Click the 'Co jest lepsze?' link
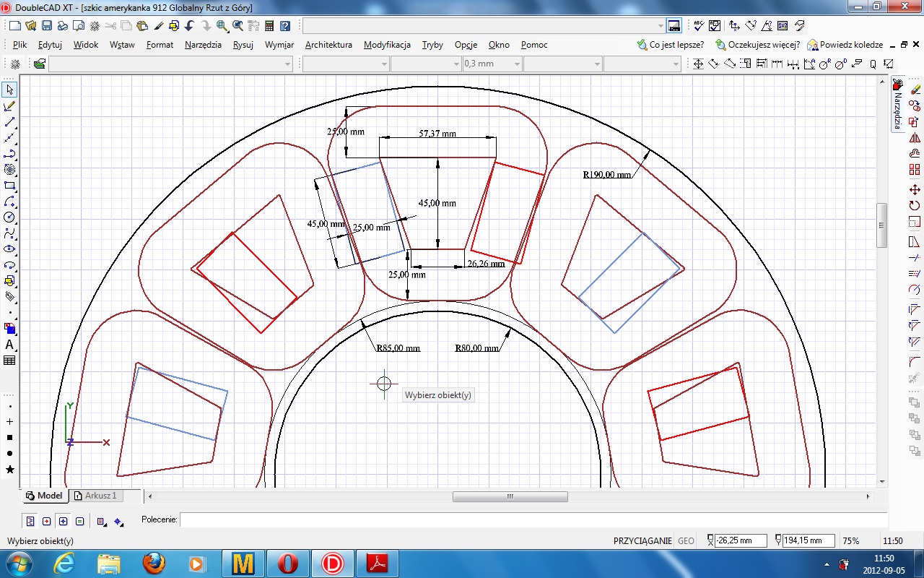The width and height of the screenshot is (924, 578). 671,45
